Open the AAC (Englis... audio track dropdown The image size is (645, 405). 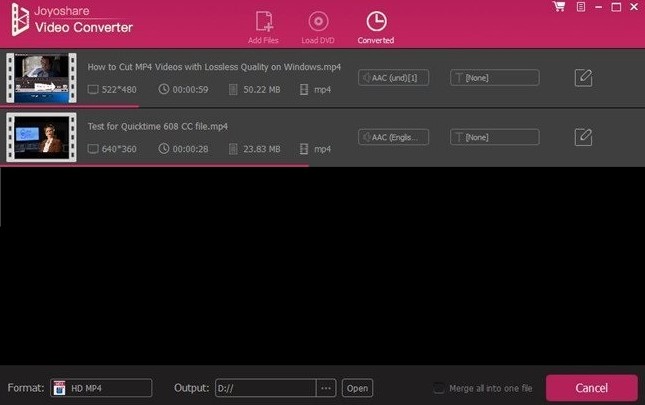pos(394,137)
